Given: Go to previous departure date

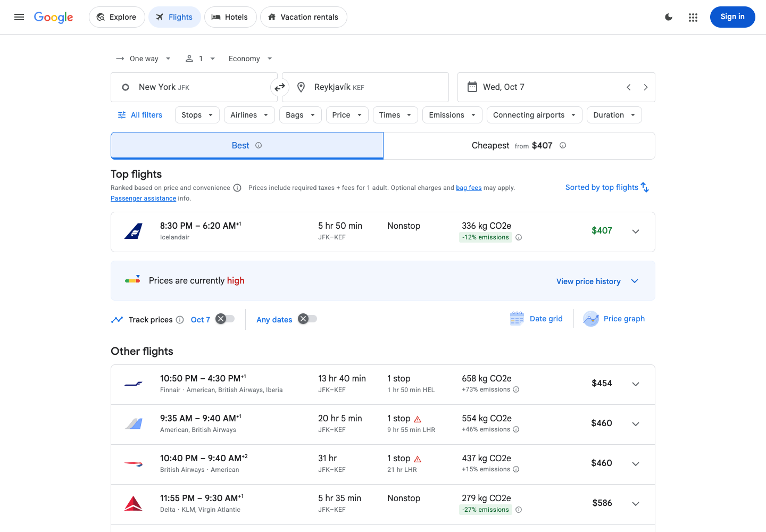Looking at the screenshot, I should (629, 87).
